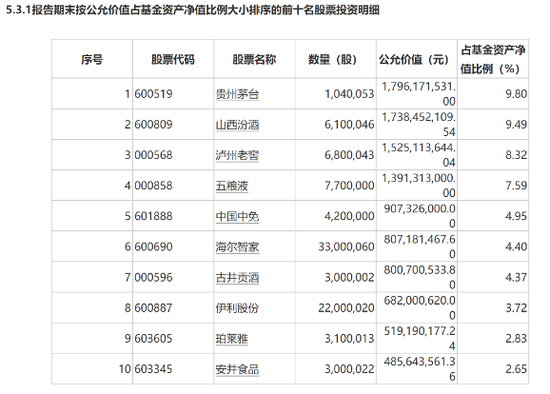Click stock code 000858
The image size is (550, 394).
[x=154, y=186]
